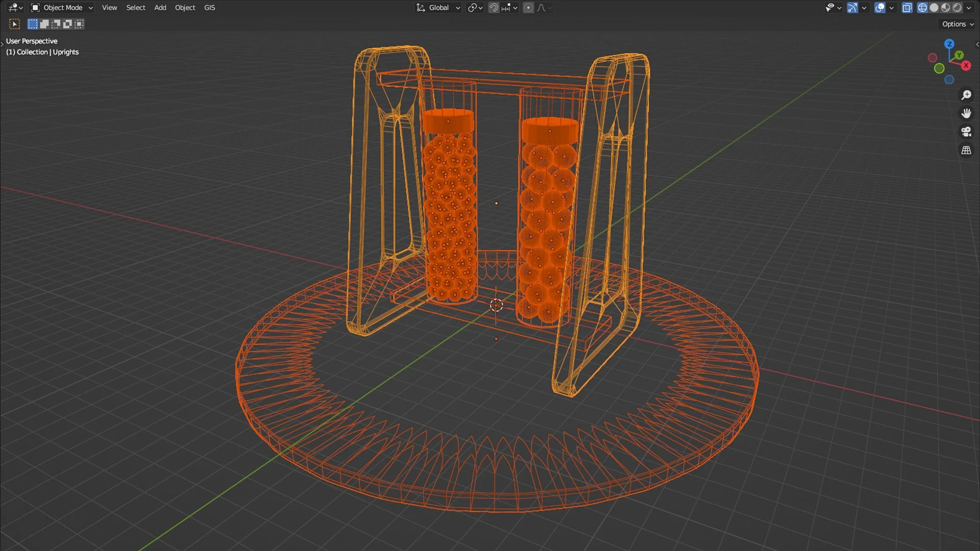This screenshot has width=980, height=551.
Task: Choose extend existing selection mode icon
Action: click(44, 24)
